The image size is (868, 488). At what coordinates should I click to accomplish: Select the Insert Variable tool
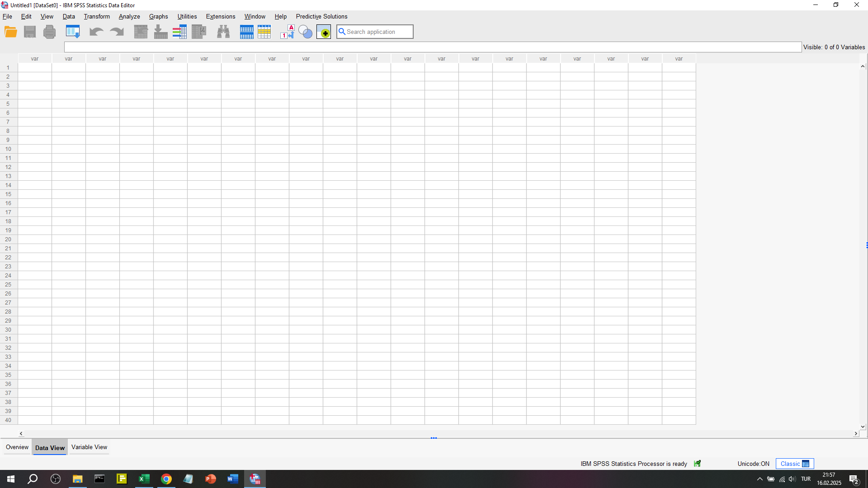click(x=264, y=32)
